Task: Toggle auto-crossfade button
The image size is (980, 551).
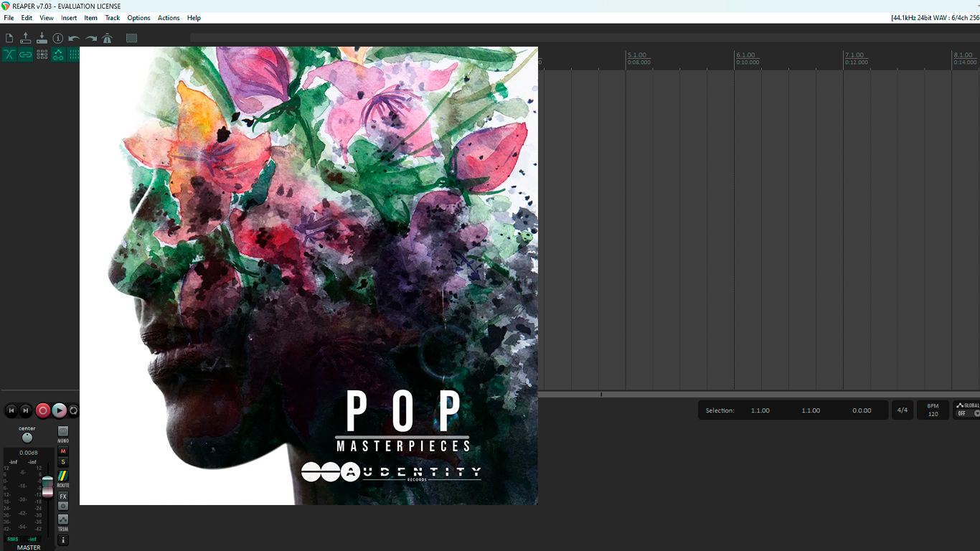Action: pyautogui.click(x=9, y=55)
